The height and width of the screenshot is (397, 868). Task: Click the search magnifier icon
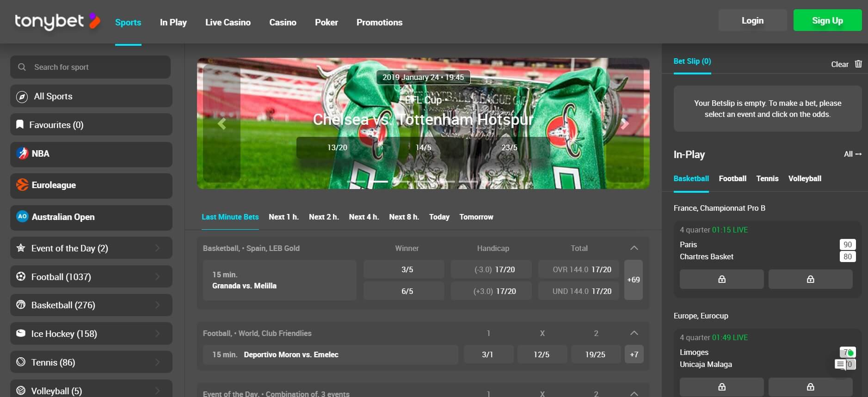coord(22,67)
